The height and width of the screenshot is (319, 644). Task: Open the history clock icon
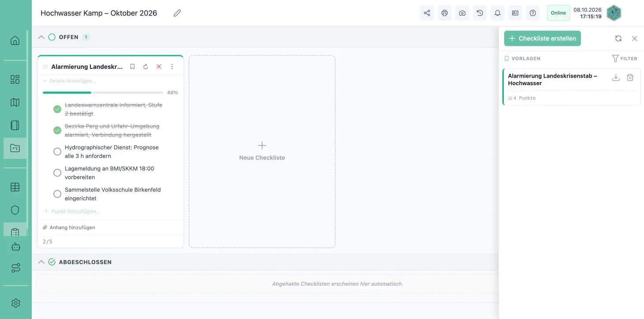pyautogui.click(x=480, y=13)
